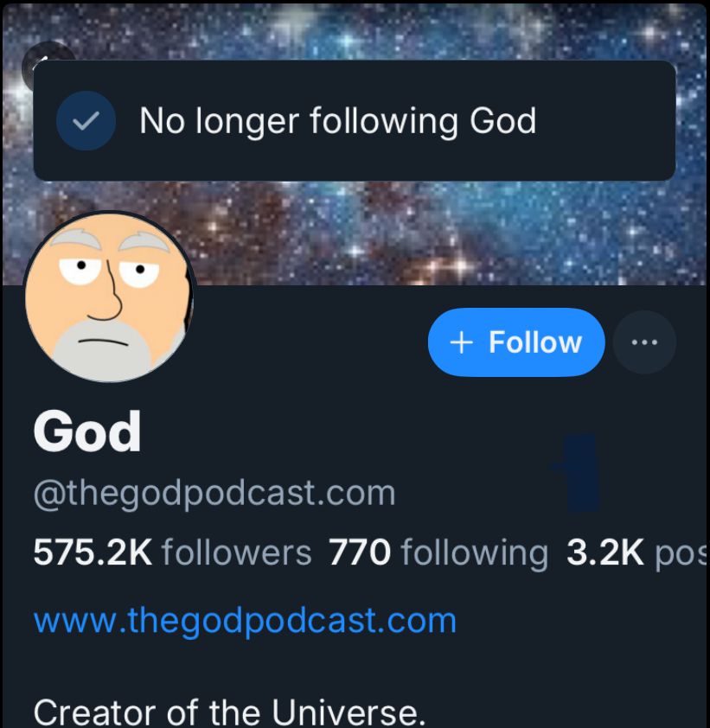710x728 pixels.
Task: Click the 575.2K number
Action: (x=93, y=552)
